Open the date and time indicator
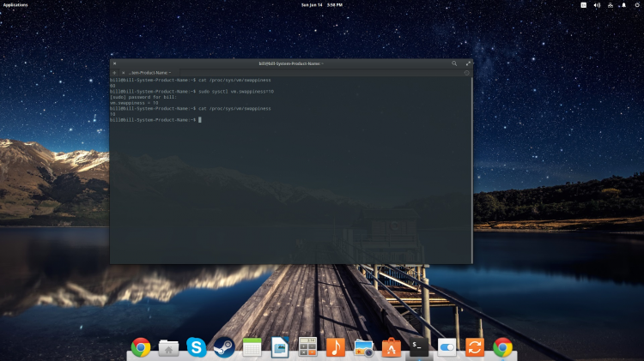The width and height of the screenshot is (644, 361). [322, 5]
